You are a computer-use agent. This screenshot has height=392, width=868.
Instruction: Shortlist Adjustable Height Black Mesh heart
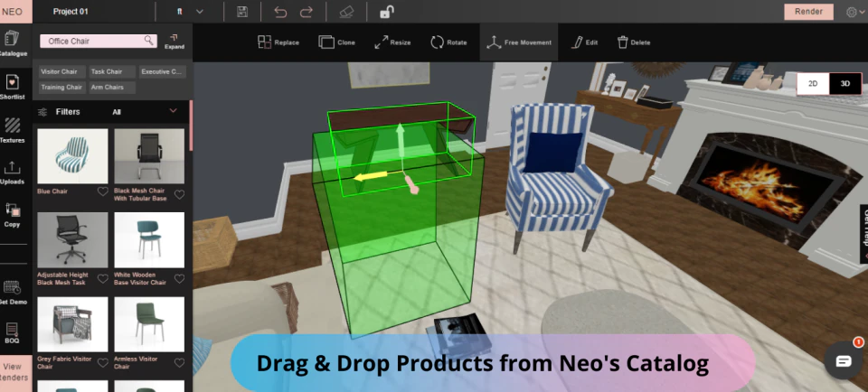[102, 279]
